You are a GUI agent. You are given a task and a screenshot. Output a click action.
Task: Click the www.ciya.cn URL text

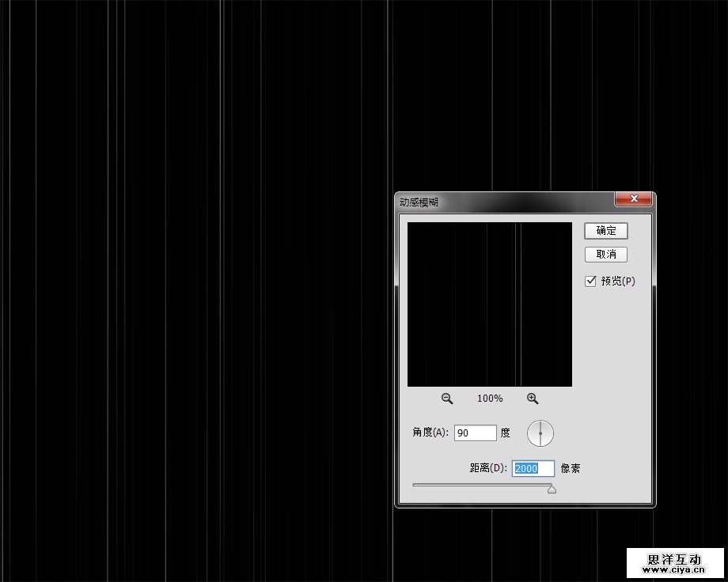click(x=675, y=569)
